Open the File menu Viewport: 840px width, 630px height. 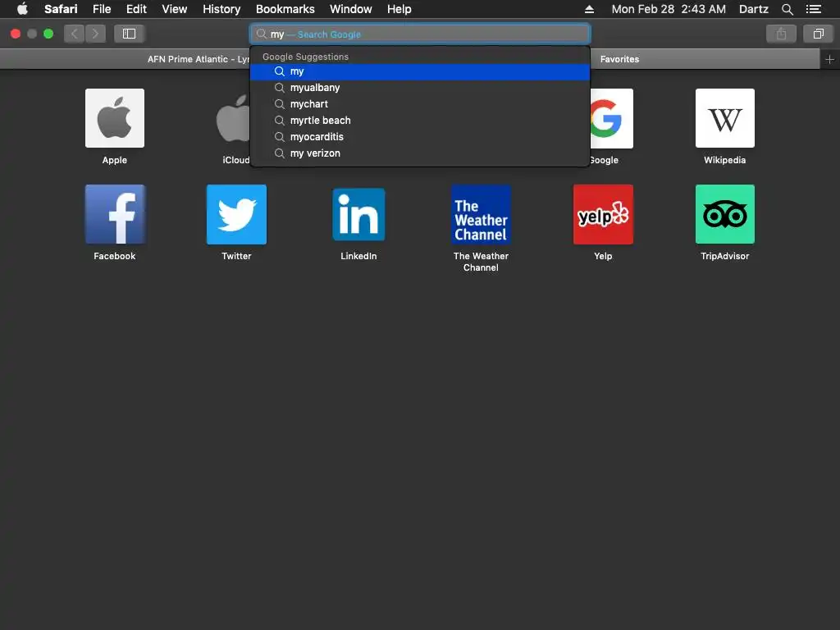[x=102, y=9]
